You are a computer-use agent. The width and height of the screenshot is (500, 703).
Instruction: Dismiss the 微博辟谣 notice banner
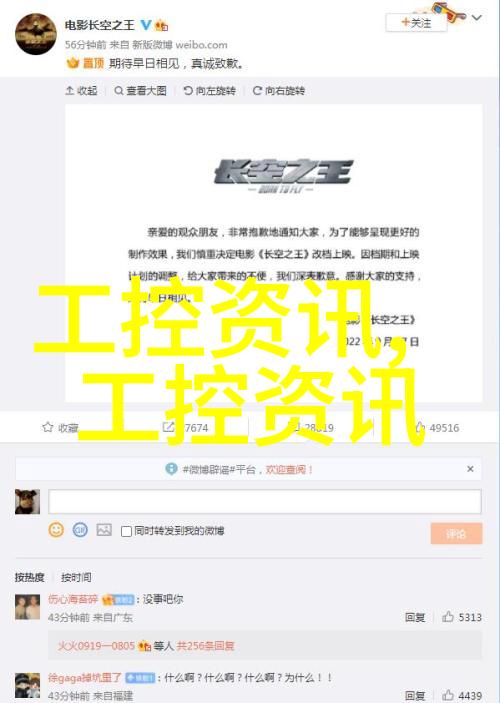(x=470, y=469)
